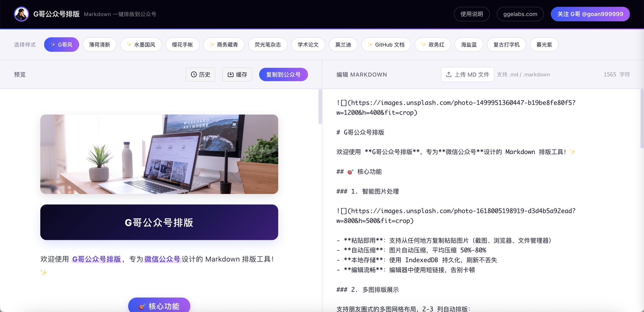Click the '**本地存储**' bullet line in editor
The image size is (644, 312).
click(x=417, y=260)
